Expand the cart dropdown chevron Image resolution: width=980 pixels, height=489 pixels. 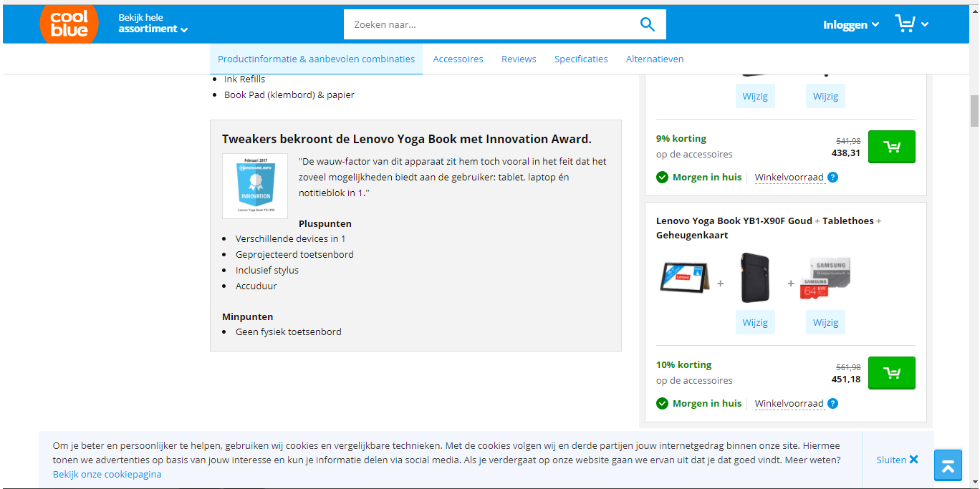point(925,24)
